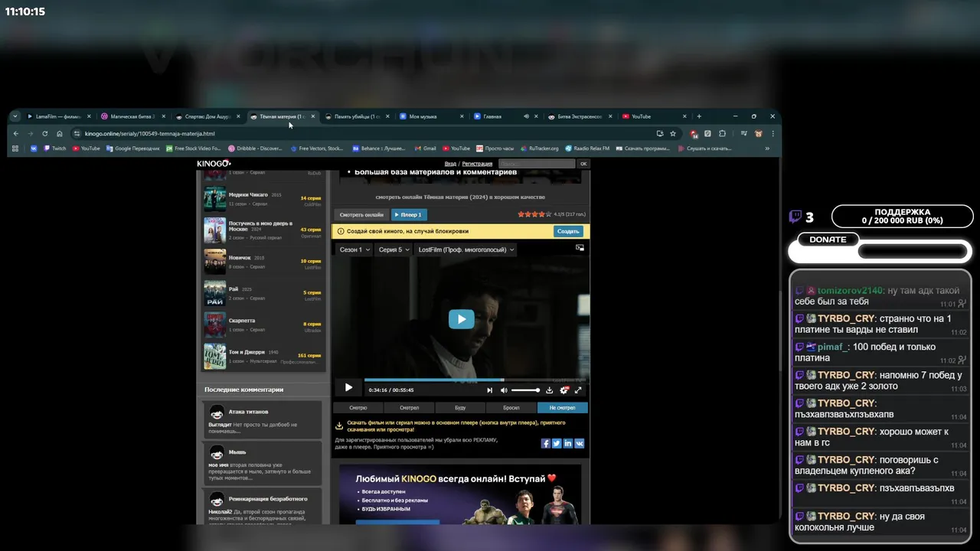
Task: Click the address bar URL
Action: [x=149, y=133]
